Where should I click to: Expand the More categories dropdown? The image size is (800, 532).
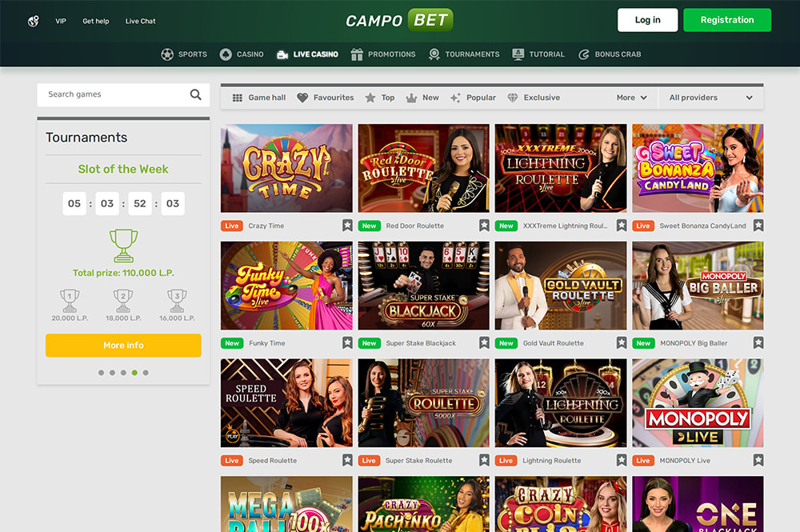(x=632, y=98)
